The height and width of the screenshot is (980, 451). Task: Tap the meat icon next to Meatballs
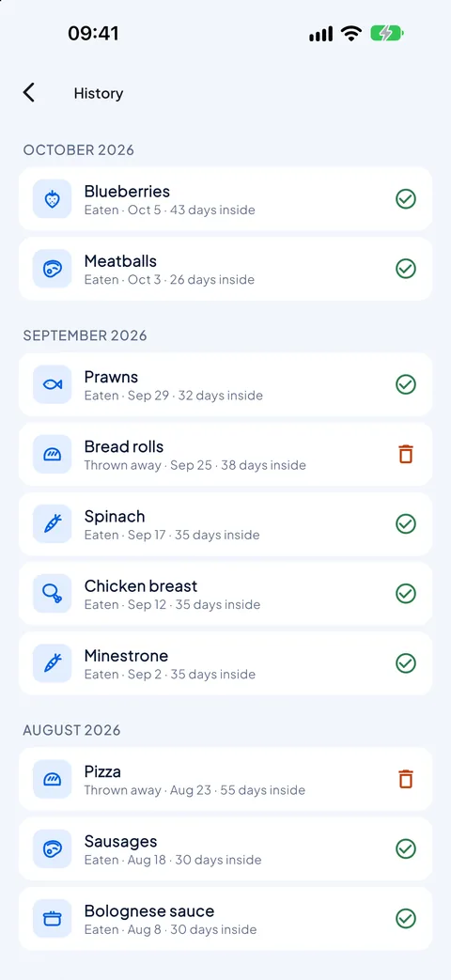point(53,269)
